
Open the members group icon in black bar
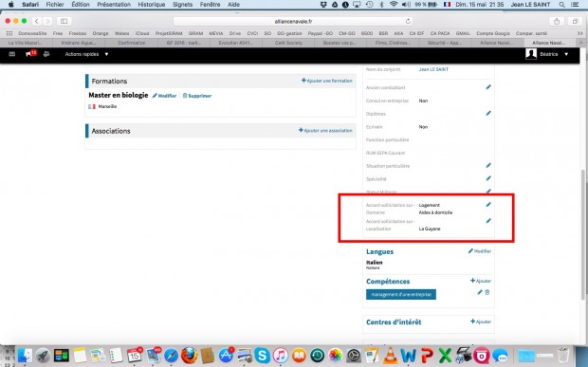click(x=46, y=54)
